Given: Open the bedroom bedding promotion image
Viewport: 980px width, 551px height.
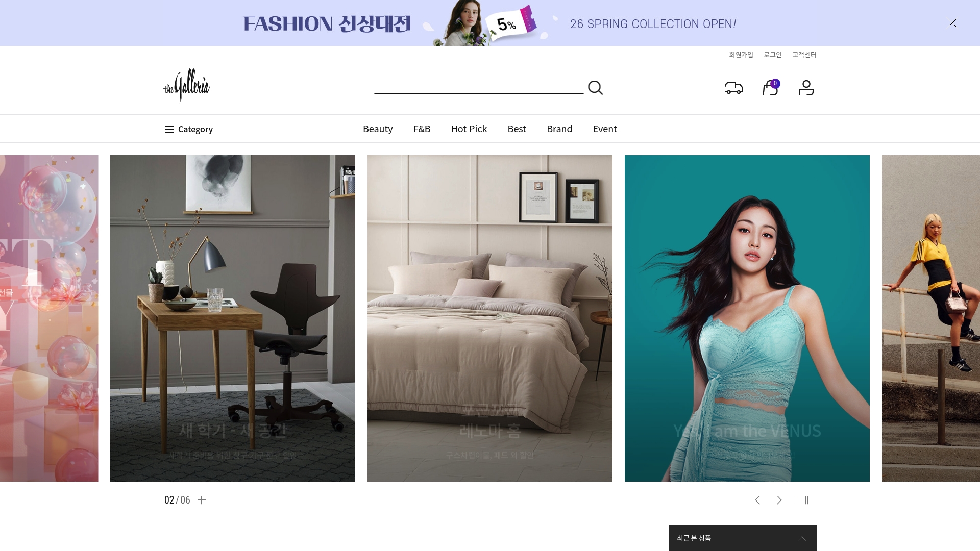Looking at the screenshot, I should [490, 318].
